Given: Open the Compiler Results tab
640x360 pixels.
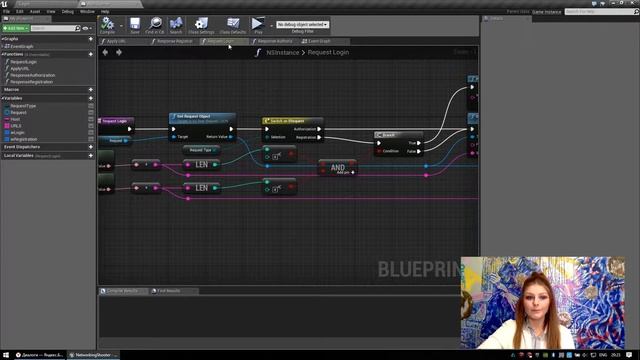Looking at the screenshot, I should (x=122, y=291).
